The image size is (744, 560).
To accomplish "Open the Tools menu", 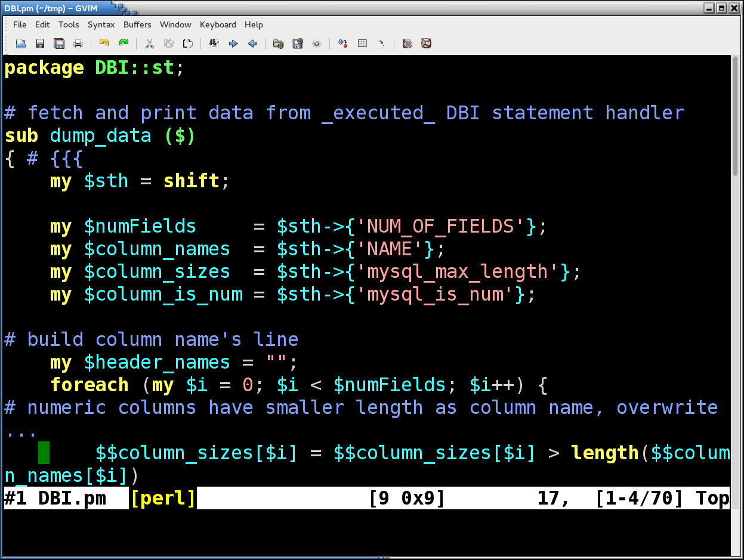I will click(69, 24).
